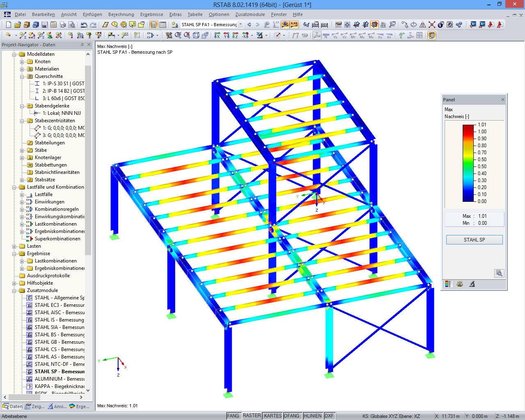525x420 pixels.
Task: Click the dark blue 0.00 band of scale
Action: (469, 200)
